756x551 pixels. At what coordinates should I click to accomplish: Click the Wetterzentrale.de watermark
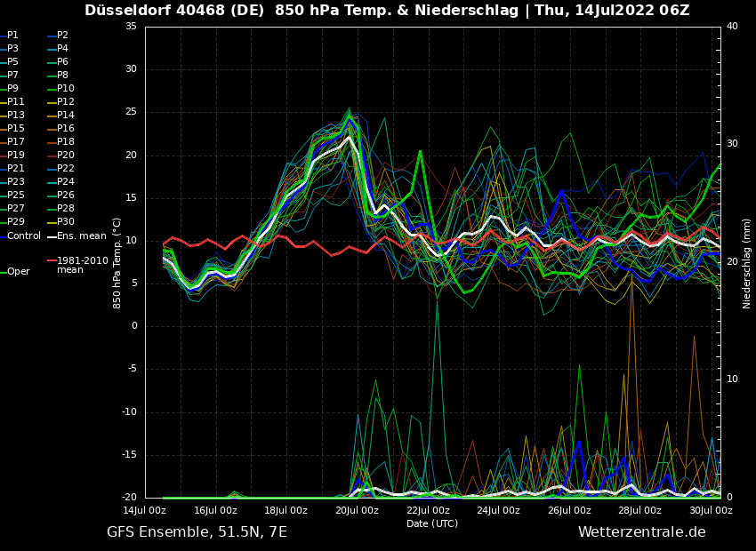(x=641, y=532)
